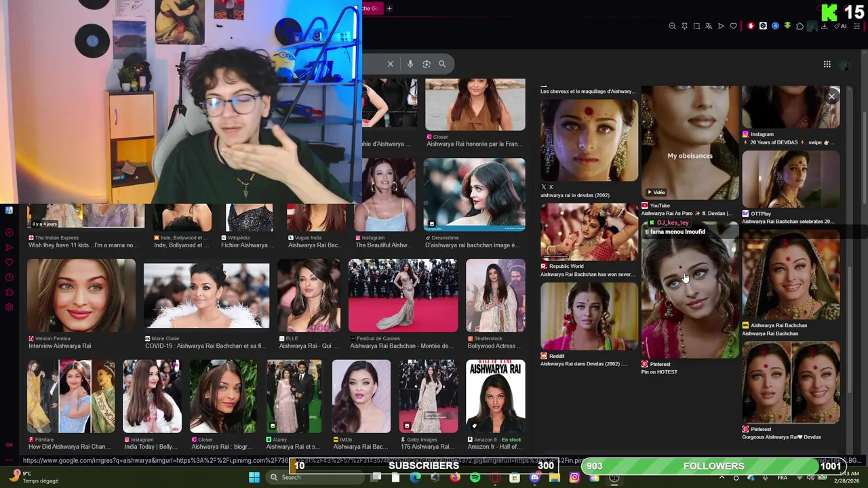Open the Festival de Cannes red carpet image
Screen dimensions: 868x488
403,296
